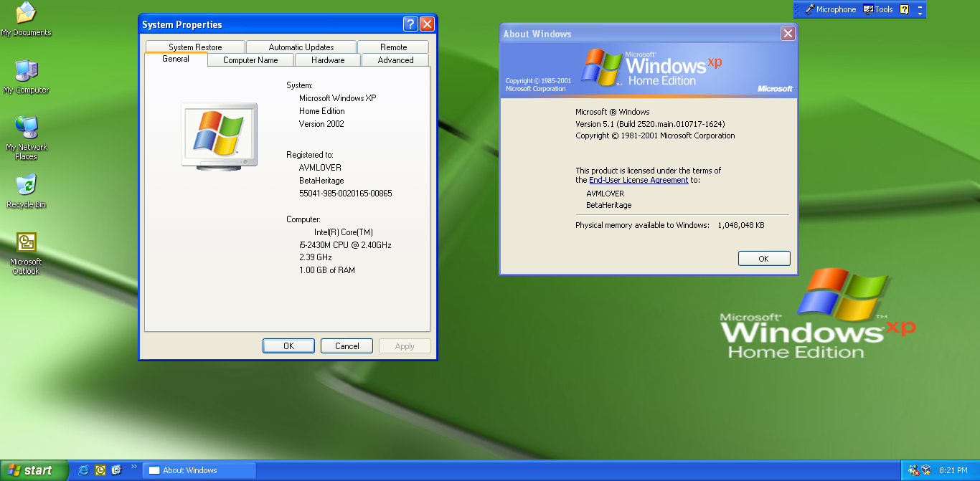Minimize the language bar
Image resolution: width=980 pixels, height=481 pixels.
tap(920, 6)
